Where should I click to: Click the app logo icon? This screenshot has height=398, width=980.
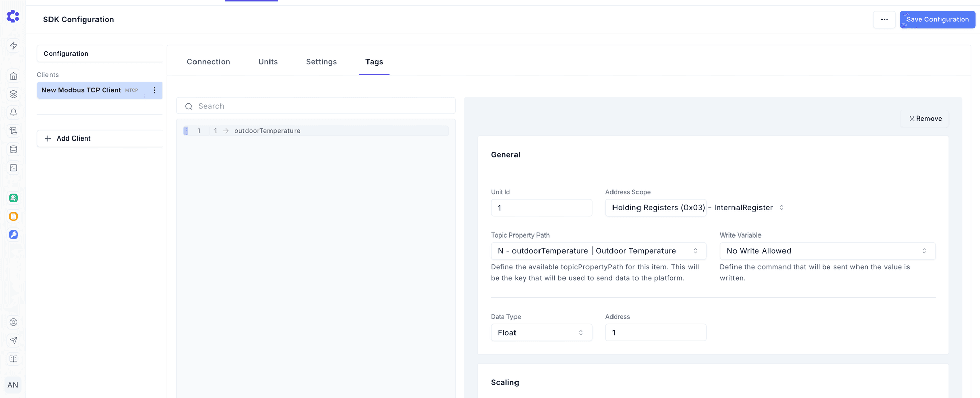point(13,16)
